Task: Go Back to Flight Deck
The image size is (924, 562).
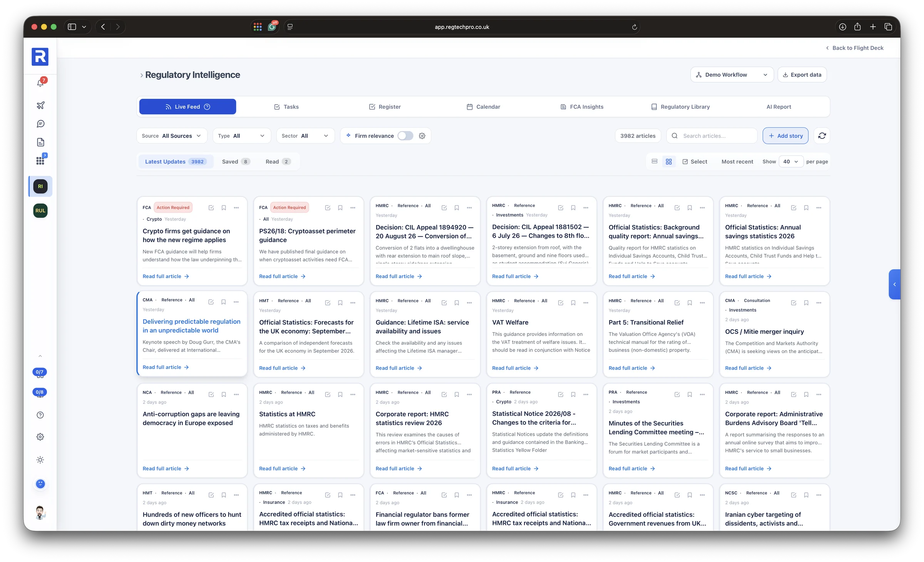Action: [x=854, y=48]
